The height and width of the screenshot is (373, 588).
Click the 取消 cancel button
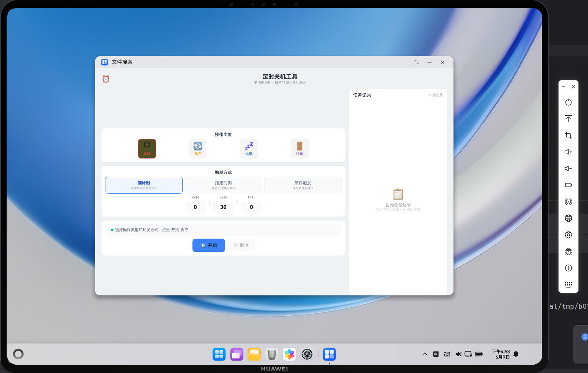coord(241,245)
